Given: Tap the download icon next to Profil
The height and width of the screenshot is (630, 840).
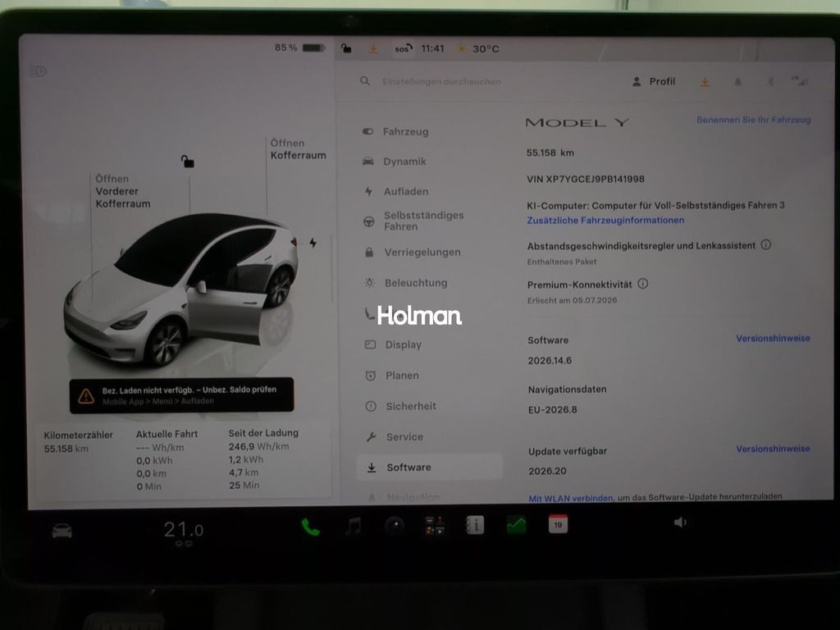Looking at the screenshot, I should click(705, 82).
